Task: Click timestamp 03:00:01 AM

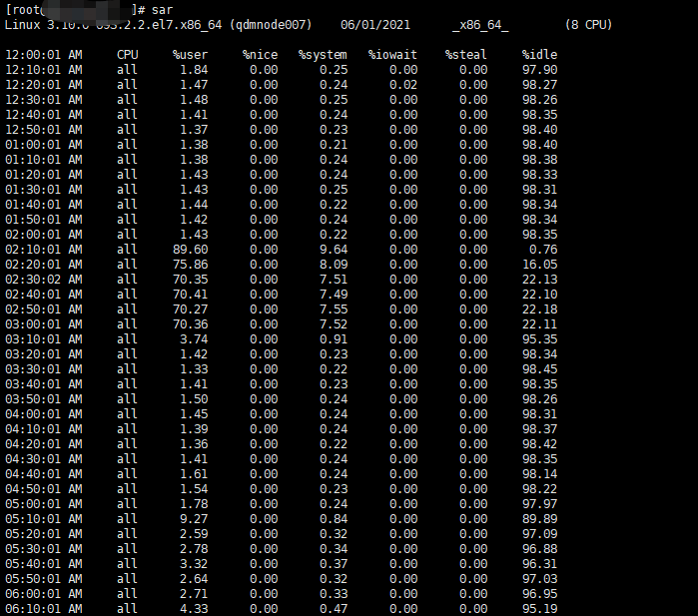Action: [x=44, y=324]
